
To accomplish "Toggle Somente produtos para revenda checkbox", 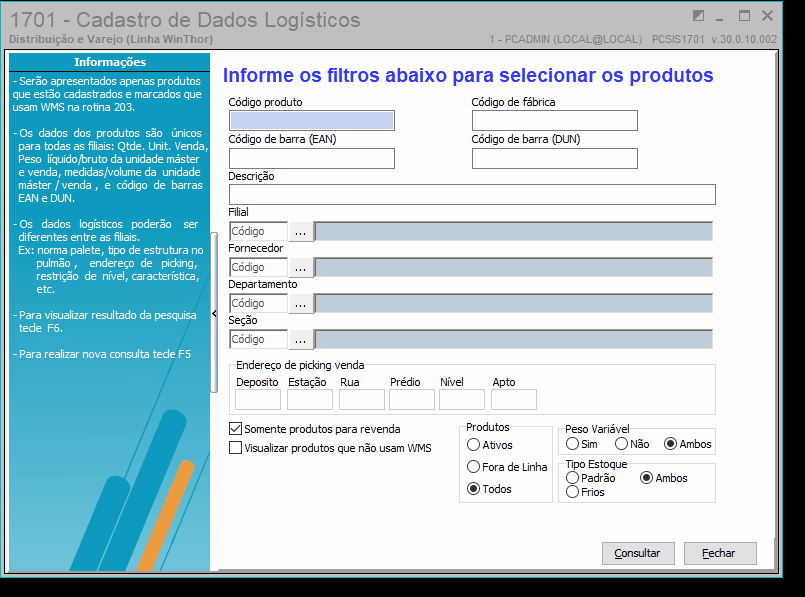I will point(235,429).
